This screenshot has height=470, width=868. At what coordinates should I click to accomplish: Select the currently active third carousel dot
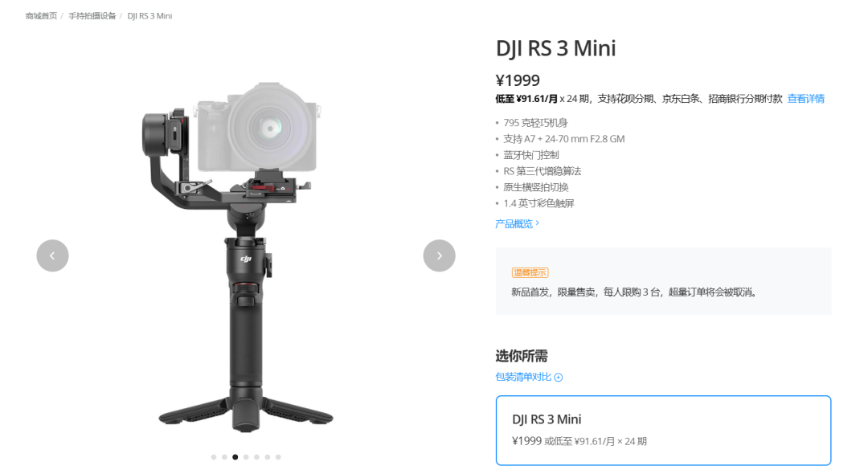click(x=235, y=457)
